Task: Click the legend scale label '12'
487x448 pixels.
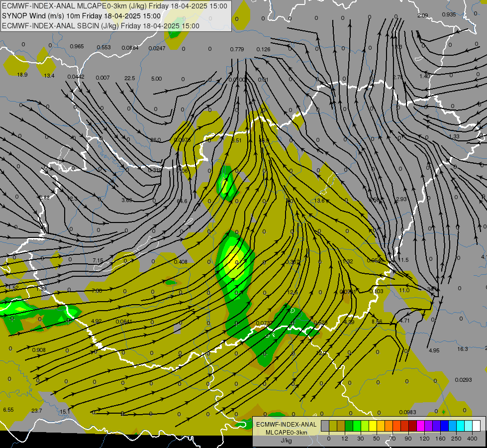Action: [345, 439]
